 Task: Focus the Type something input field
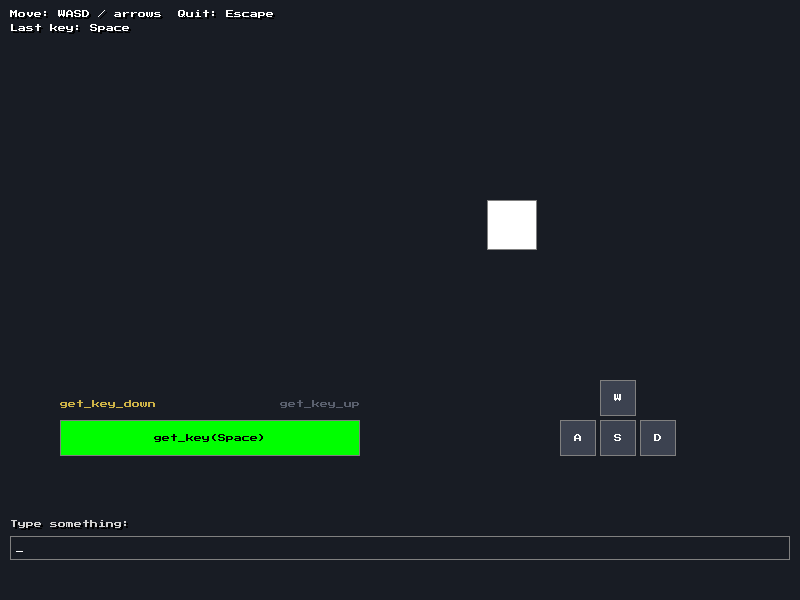coord(400,548)
